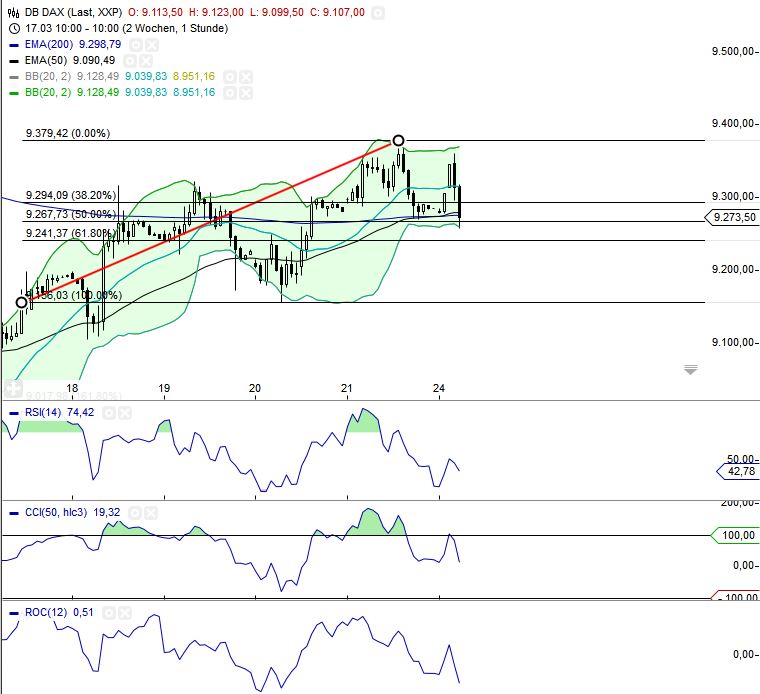
Task: Open settings gear for DB DAX price series
Action: pyautogui.click(x=378, y=13)
